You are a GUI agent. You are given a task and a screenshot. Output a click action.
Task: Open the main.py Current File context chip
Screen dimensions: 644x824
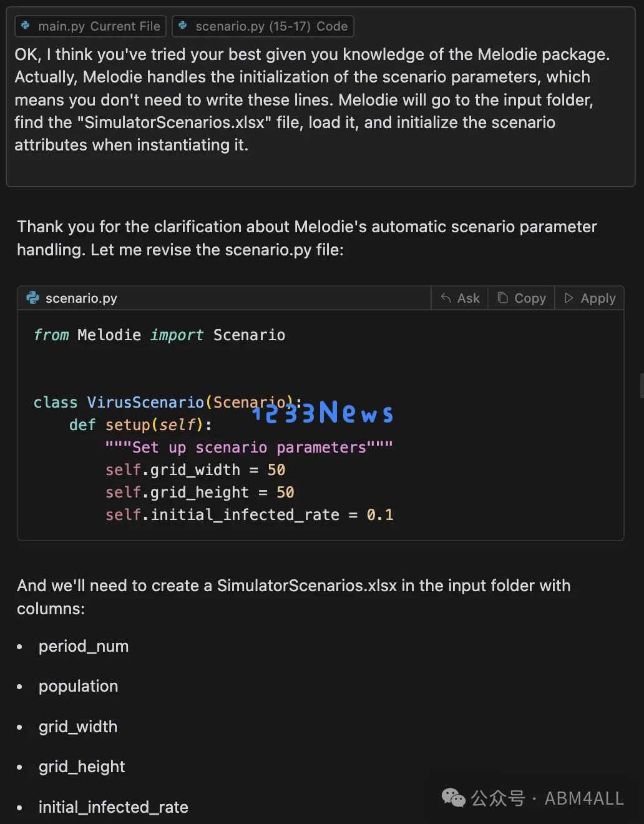click(x=90, y=26)
